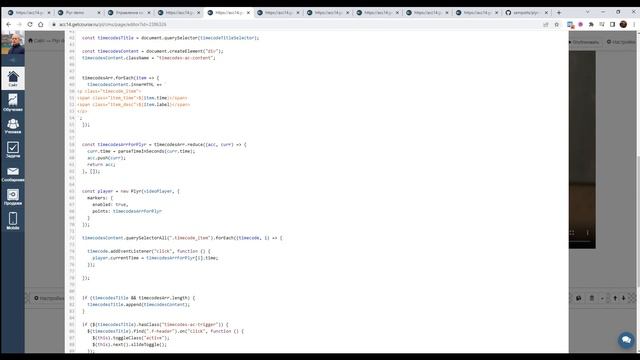Click the Сайт breadcrumb home link
The width and height of the screenshot is (640, 360).
(36, 41)
